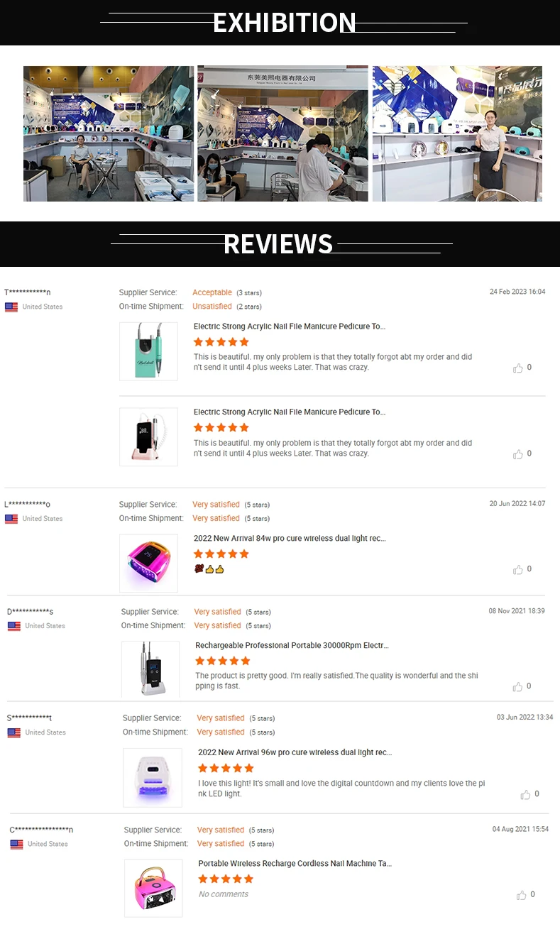Like the green nail drill review
Viewport: 560px width, 934px height.
(x=518, y=368)
